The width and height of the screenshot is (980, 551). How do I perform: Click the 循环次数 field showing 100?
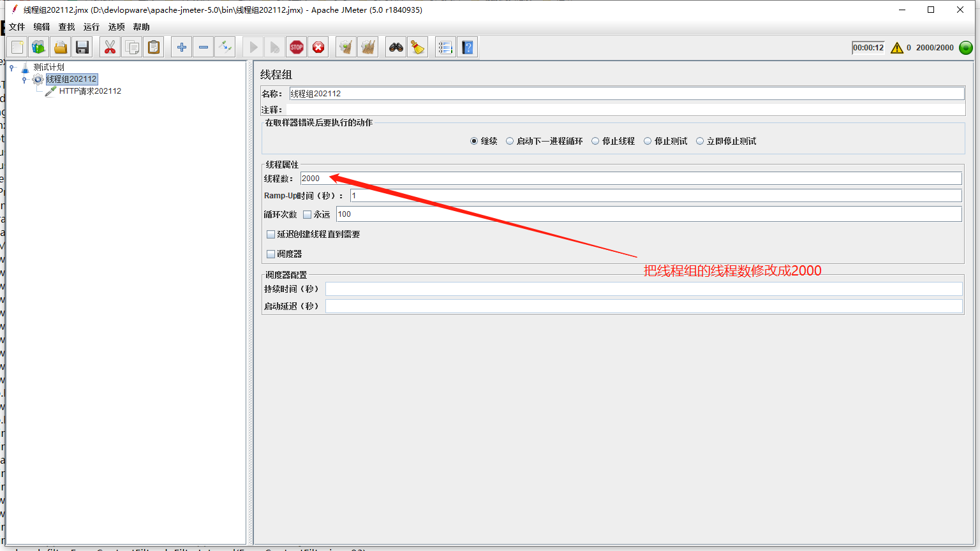[x=649, y=214]
